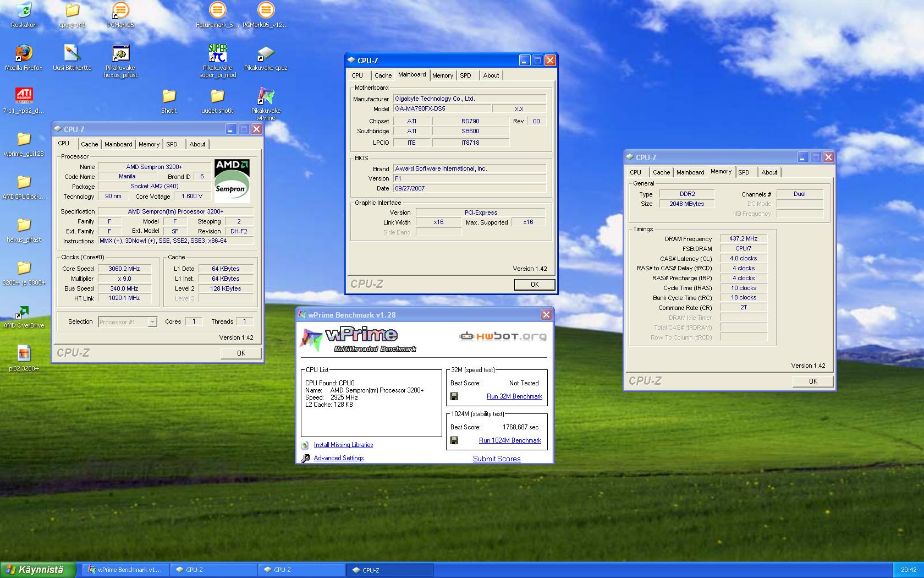Click the save icon under 1024M stability test

pyautogui.click(x=454, y=440)
